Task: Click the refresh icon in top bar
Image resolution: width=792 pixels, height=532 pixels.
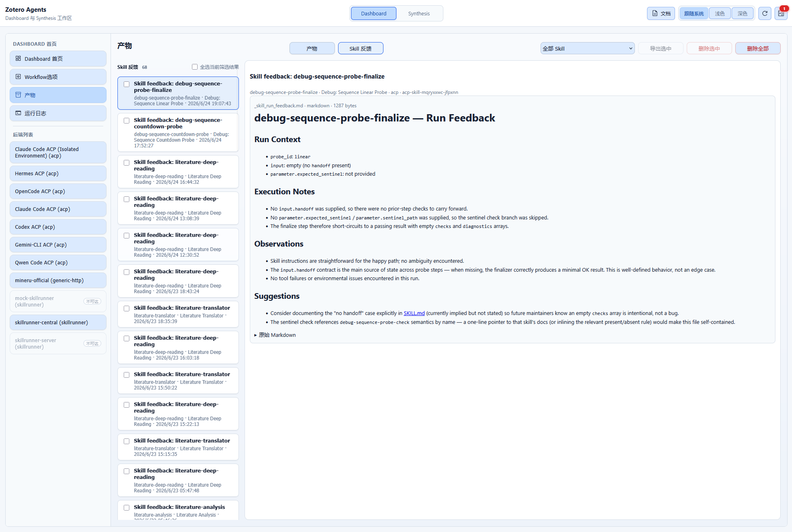Action: 765,13
